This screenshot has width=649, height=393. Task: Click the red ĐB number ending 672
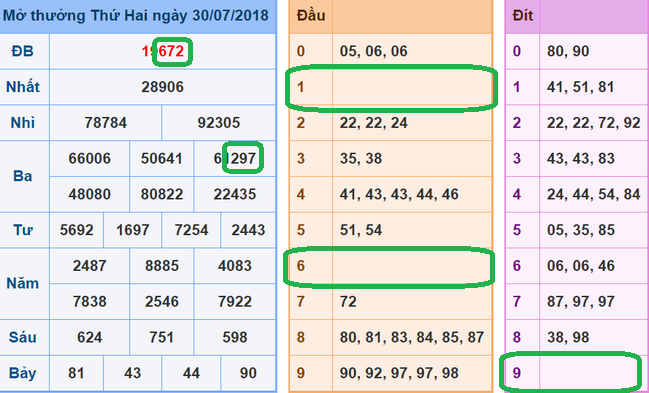163,51
